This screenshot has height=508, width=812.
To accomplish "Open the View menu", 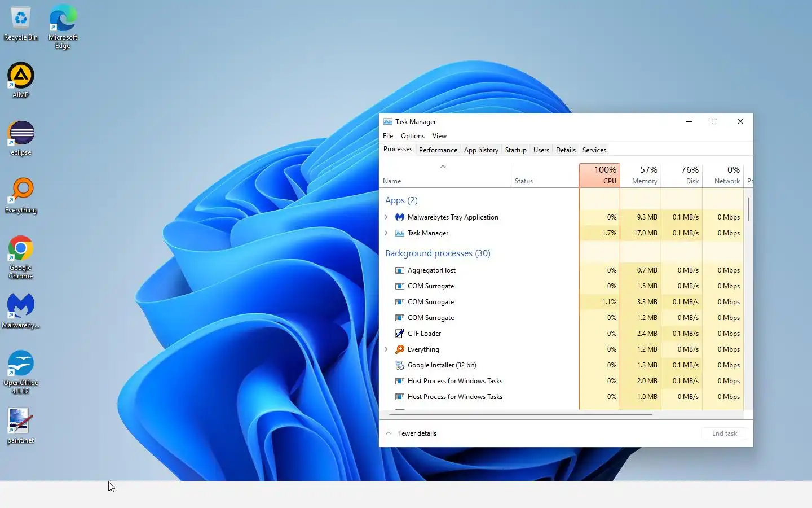I will 439,136.
